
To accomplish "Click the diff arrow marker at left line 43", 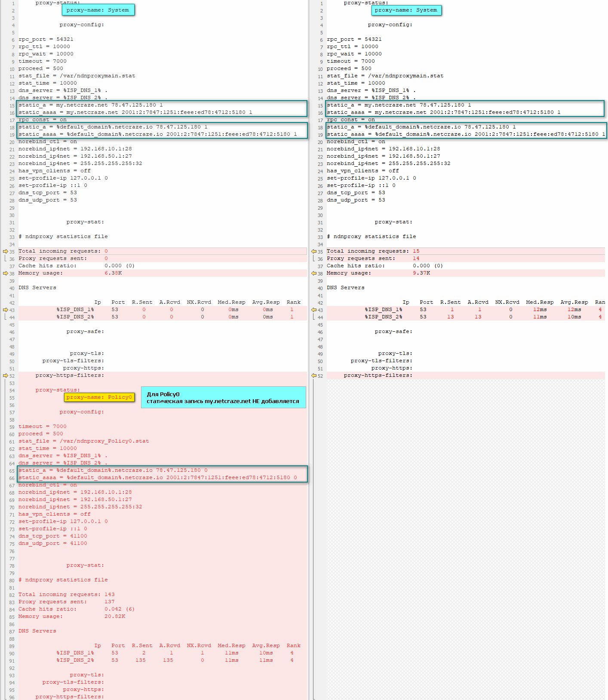I will pos(6,310).
